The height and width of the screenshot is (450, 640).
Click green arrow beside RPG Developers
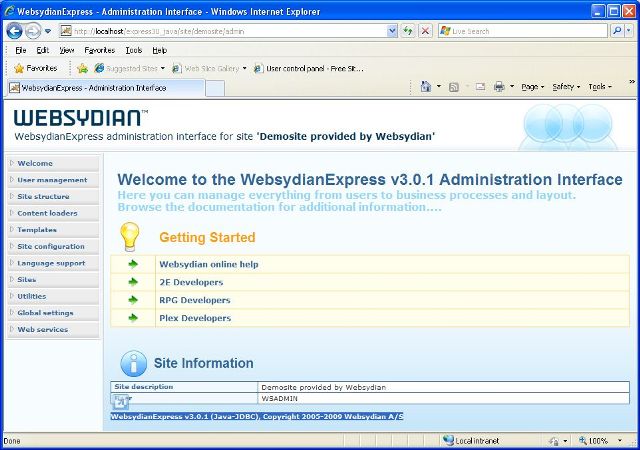133,300
